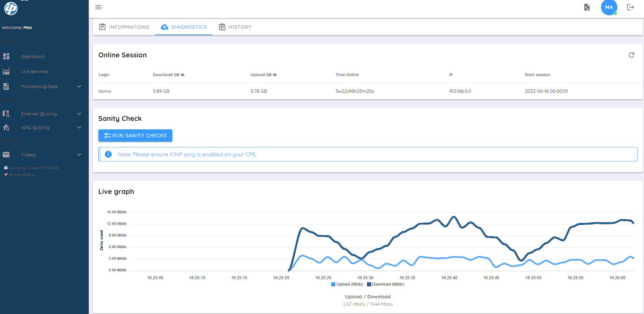Click the Upload GB cloud icon
The image size is (644, 314).
click(275, 75)
